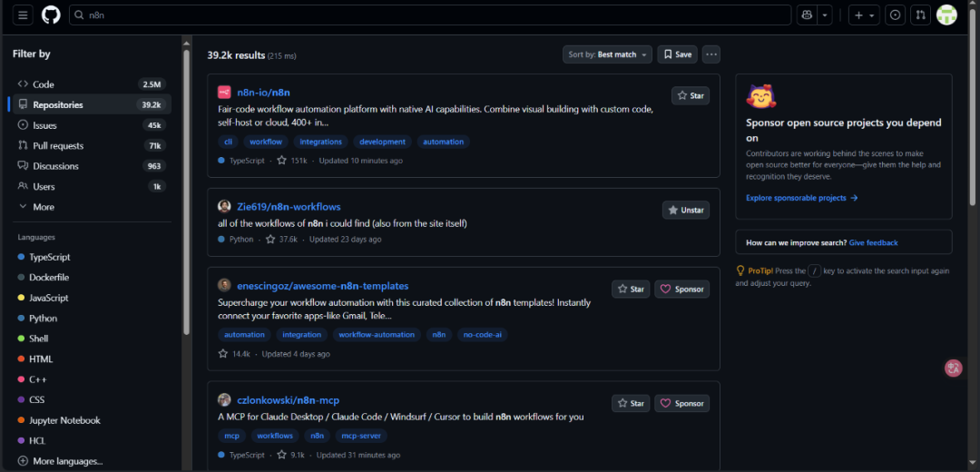980x472 pixels.
Task: Select the workflow topic tag
Action: 266,142
